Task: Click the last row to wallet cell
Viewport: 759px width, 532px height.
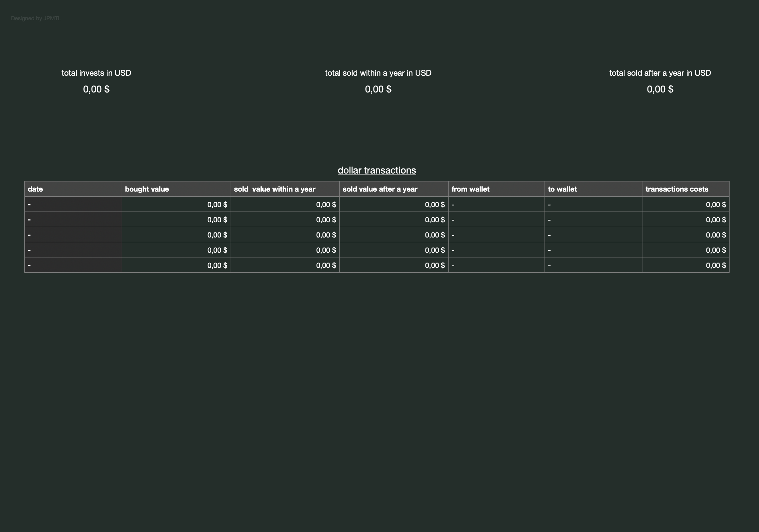Action: [x=593, y=265]
